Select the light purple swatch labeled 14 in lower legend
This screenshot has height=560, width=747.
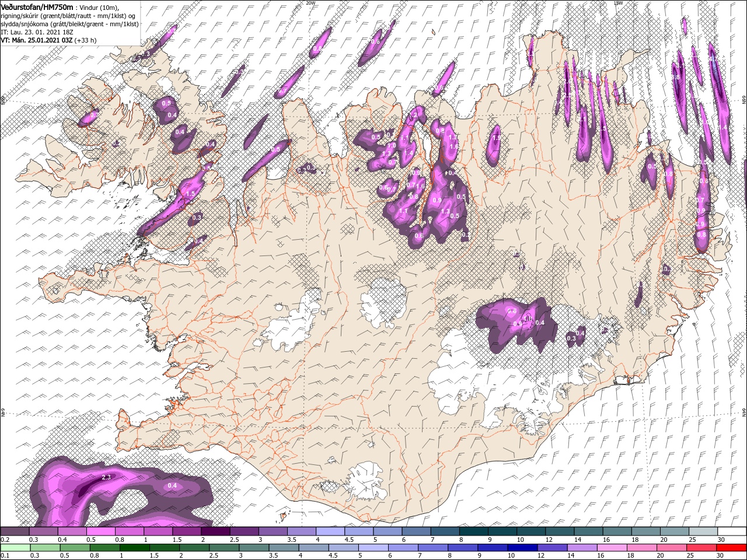[582, 547]
